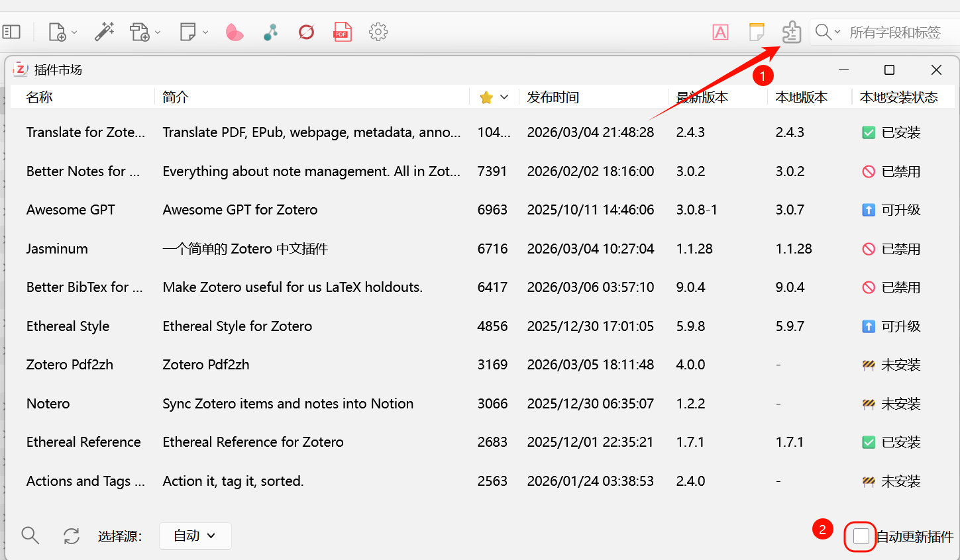Select the Better Notes for ... plugin name
The width and height of the screenshot is (960, 560).
[83, 171]
